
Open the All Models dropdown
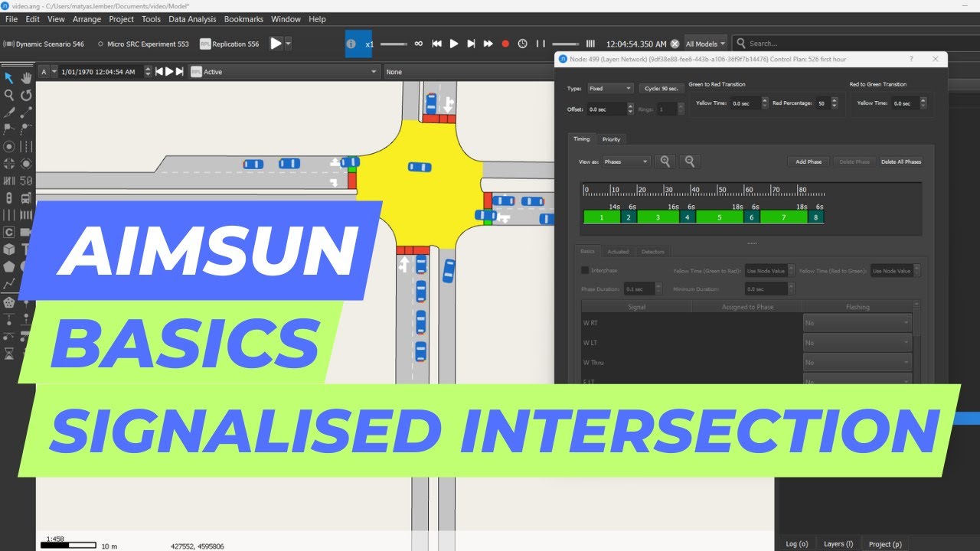705,44
